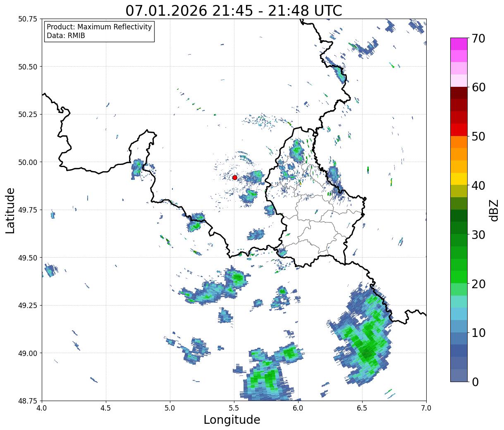
Task: Pick the bright green swatch just above 20
Action: tap(459, 277)
